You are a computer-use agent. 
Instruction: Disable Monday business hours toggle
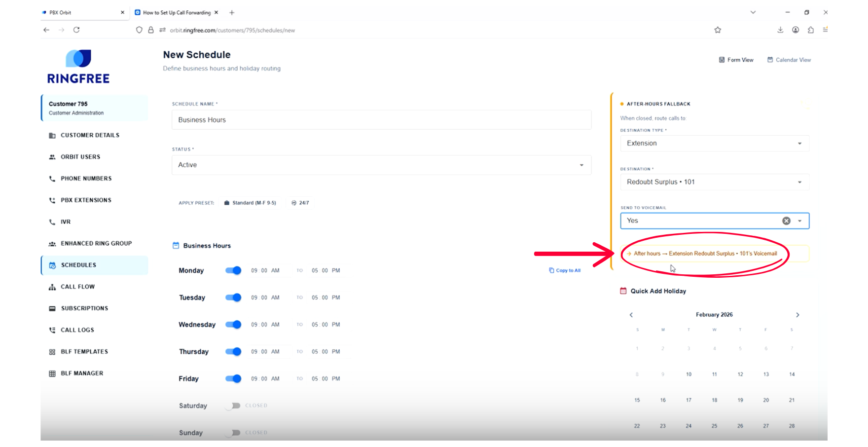coord(233,270)
